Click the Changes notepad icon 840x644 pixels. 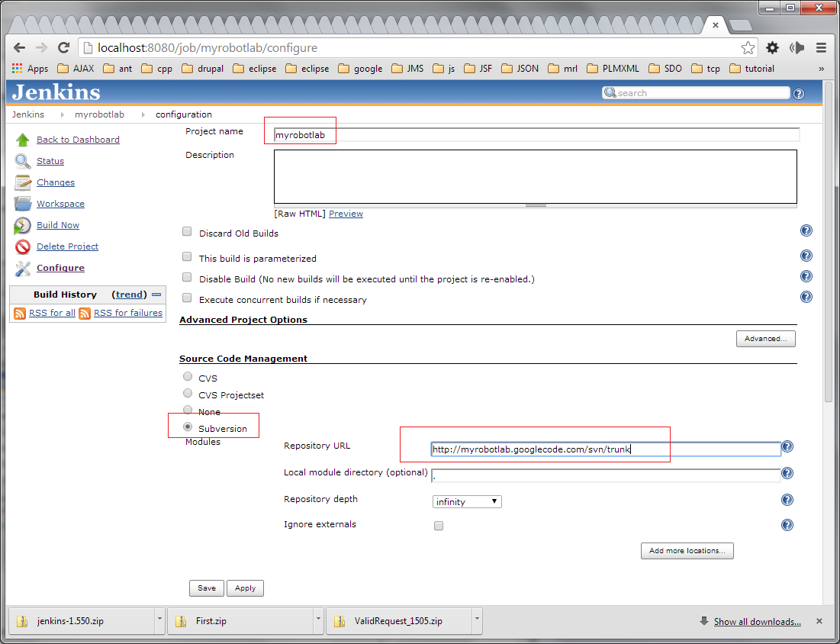(22, 182)
